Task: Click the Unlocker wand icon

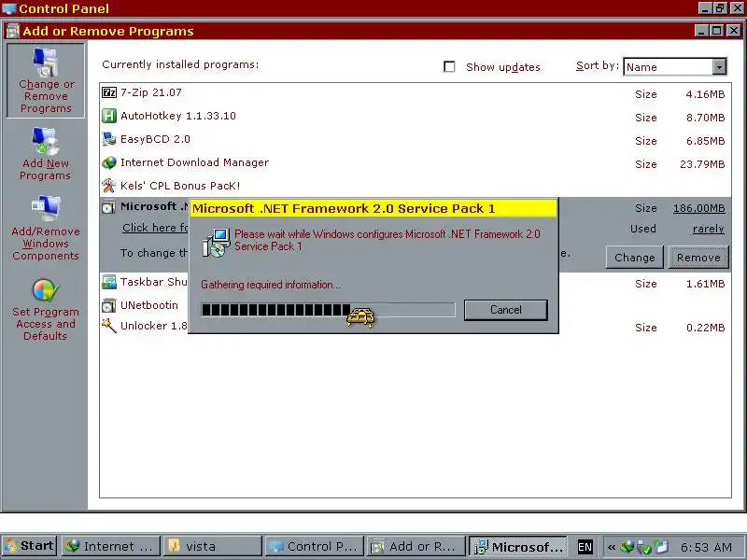Action: (109, 326)
